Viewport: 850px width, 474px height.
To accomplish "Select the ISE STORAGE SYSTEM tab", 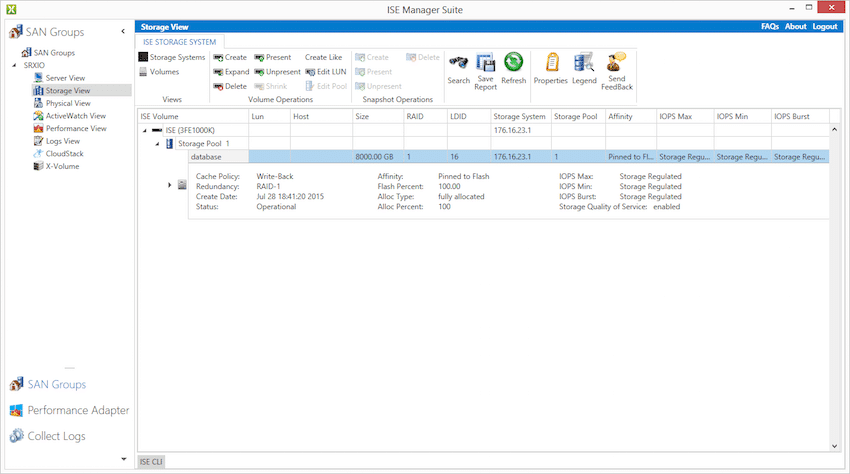I will click(179, 42).
